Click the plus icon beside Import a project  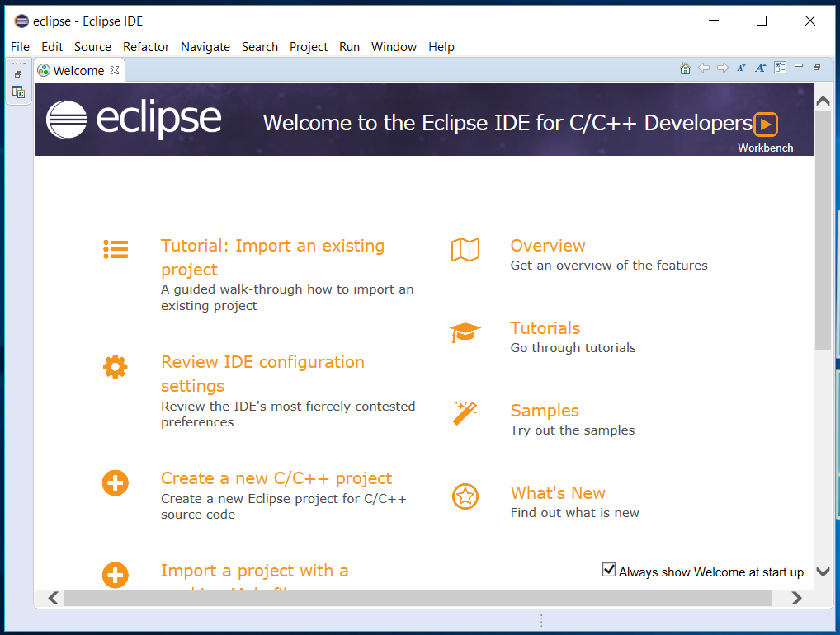tap(116, 576)
